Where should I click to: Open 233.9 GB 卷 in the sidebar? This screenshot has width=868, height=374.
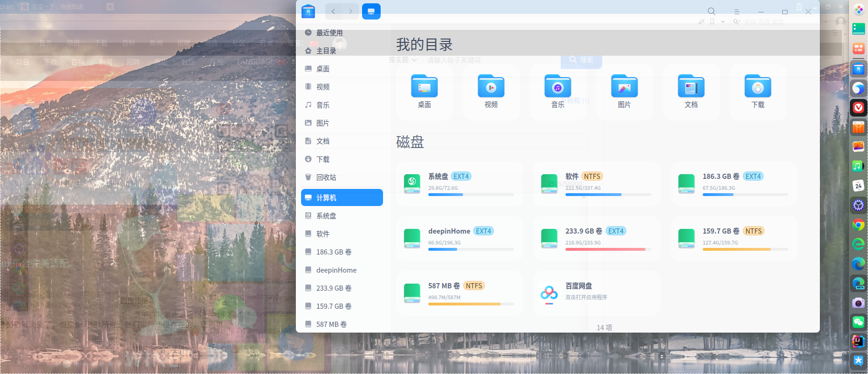(x=342, y=288)
